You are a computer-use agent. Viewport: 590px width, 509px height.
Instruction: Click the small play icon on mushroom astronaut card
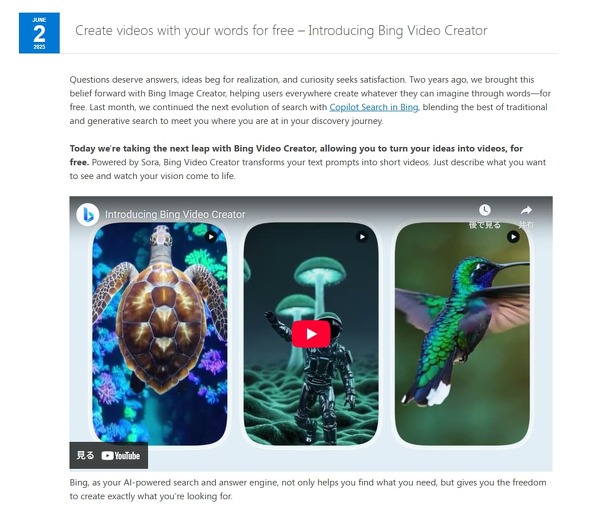coord(362,237)
